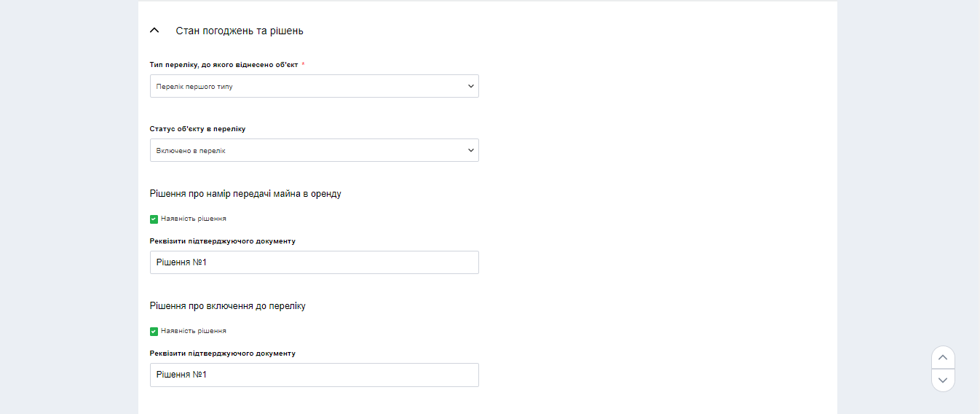This screenshot has width=980, height=414.
Task: Focus document details field for rent intent decision
Action: (x=314, y=262)
